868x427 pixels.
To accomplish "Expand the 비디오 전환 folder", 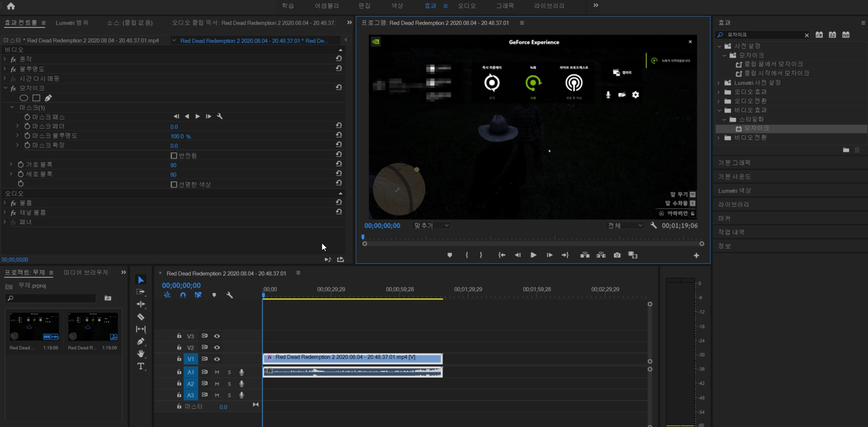I will coord(719,138).
